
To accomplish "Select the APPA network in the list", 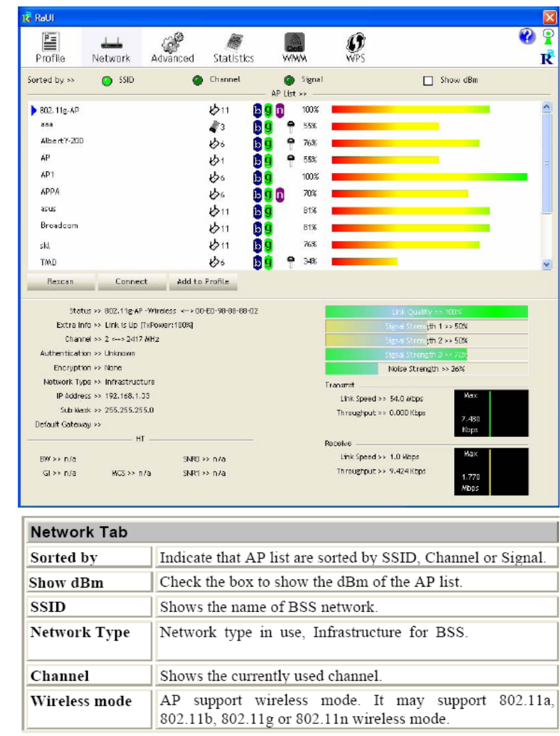I will tap(284, 194).
